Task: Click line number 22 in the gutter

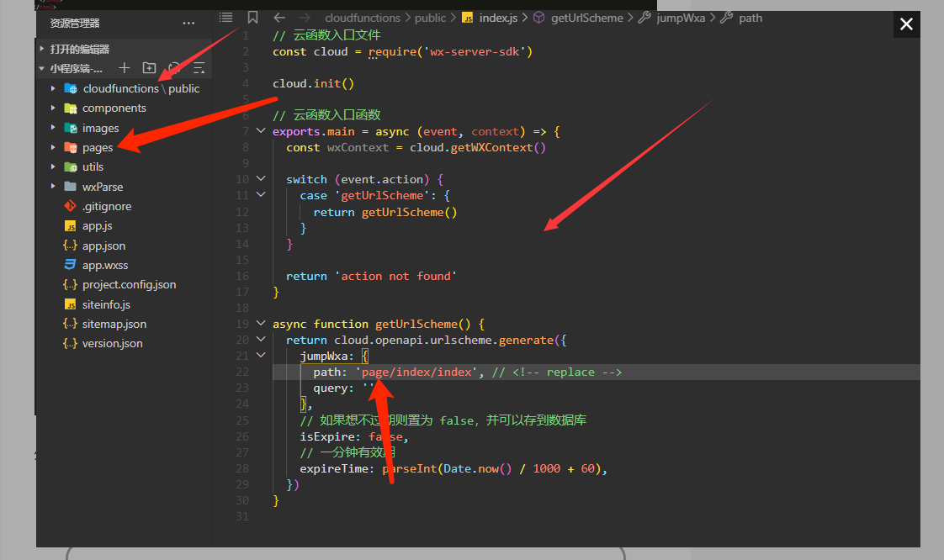Action: point(242,372)
